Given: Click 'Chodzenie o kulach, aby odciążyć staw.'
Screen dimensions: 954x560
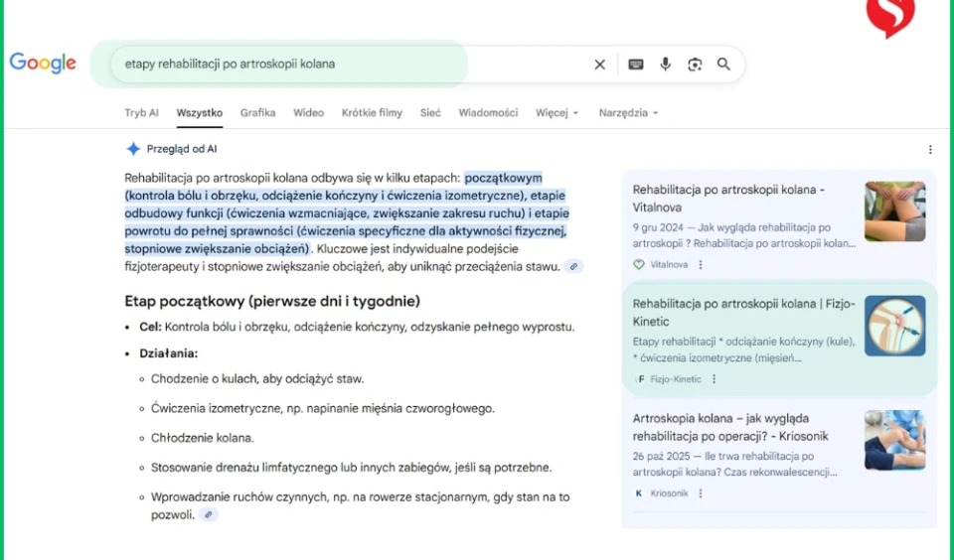Looking at the screenshot, I should point(257,379).
